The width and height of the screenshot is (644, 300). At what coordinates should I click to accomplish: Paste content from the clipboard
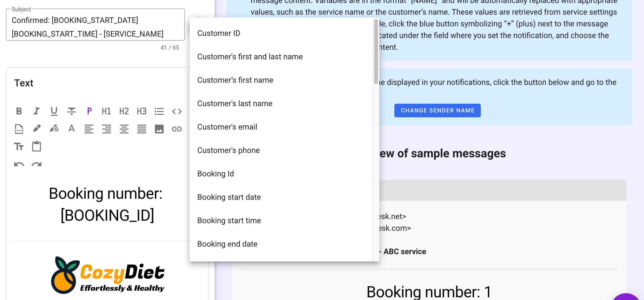pos(37,146)
